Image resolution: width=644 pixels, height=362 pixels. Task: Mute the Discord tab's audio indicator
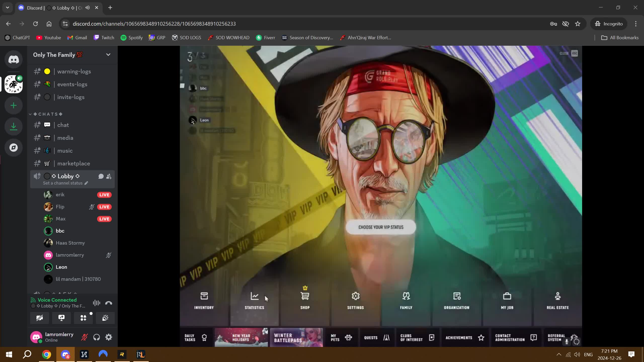[87, 8]
